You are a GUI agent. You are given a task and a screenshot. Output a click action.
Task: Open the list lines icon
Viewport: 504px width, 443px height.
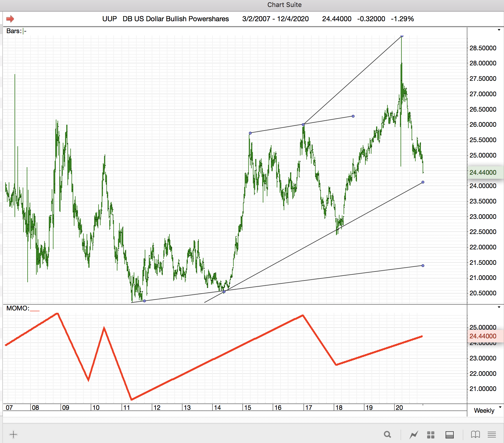492,435
